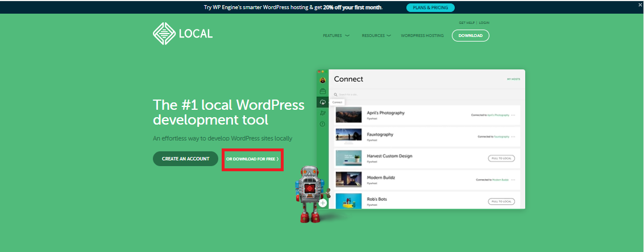Click Or Download for Free link
Screen dimensions: 644x252
[252, 159]
